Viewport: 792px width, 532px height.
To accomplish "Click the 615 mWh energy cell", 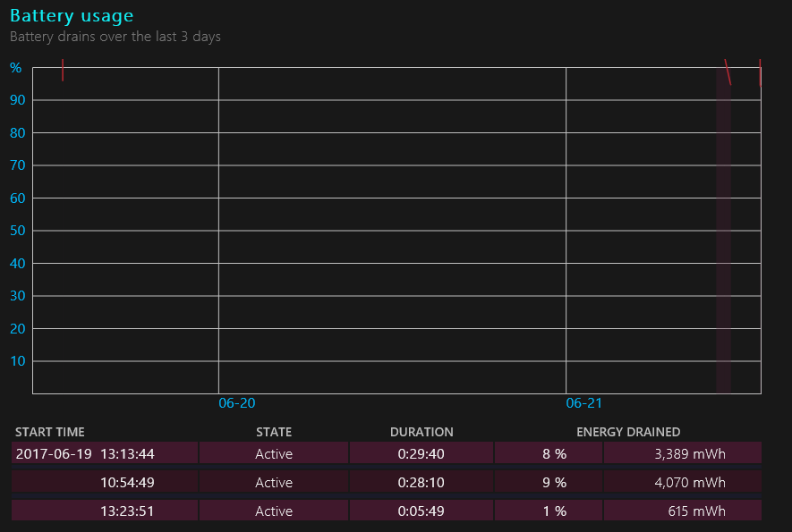I will coord(696,511).
